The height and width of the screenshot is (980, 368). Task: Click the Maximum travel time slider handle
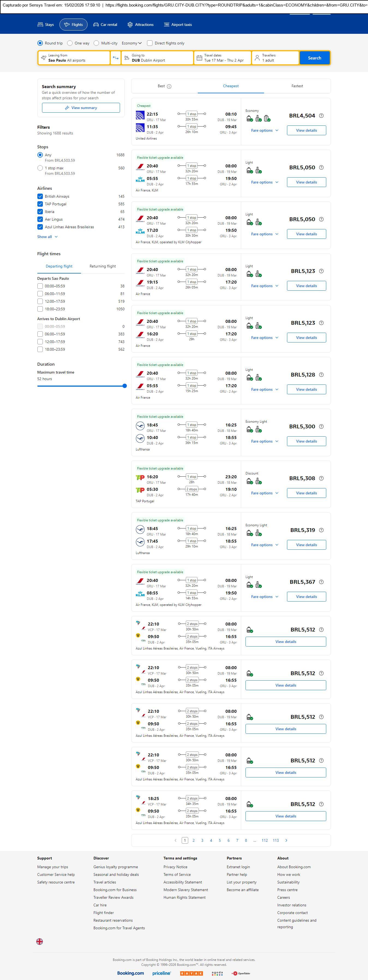click(124, 386)
